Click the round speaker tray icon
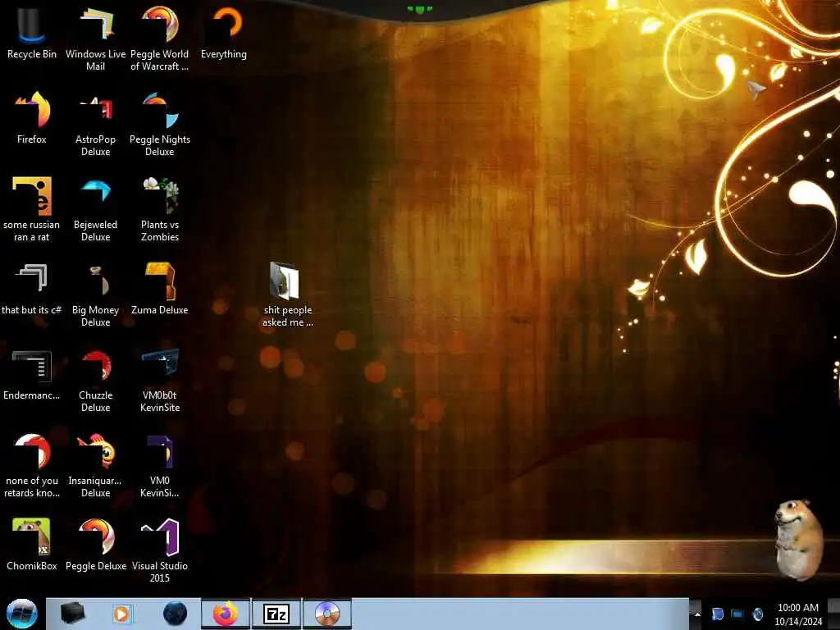Viewport: 840px width, 630px height. point(757,614)
